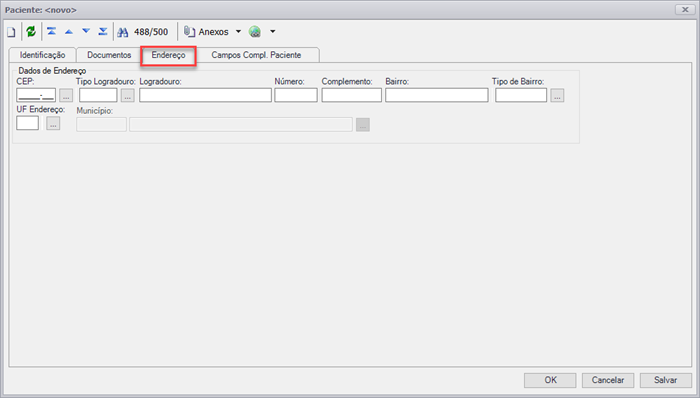Image resolution: width=700 pixels, height=398 pixels.
Task: Click into the Logradouro field
Action: [205, 95]
